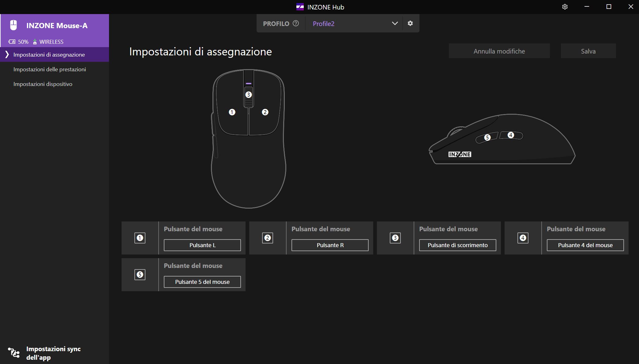Screen dimensions: 639x364
Task: Open Impostazioni dispositivo menu item
Action: [43, 84]
